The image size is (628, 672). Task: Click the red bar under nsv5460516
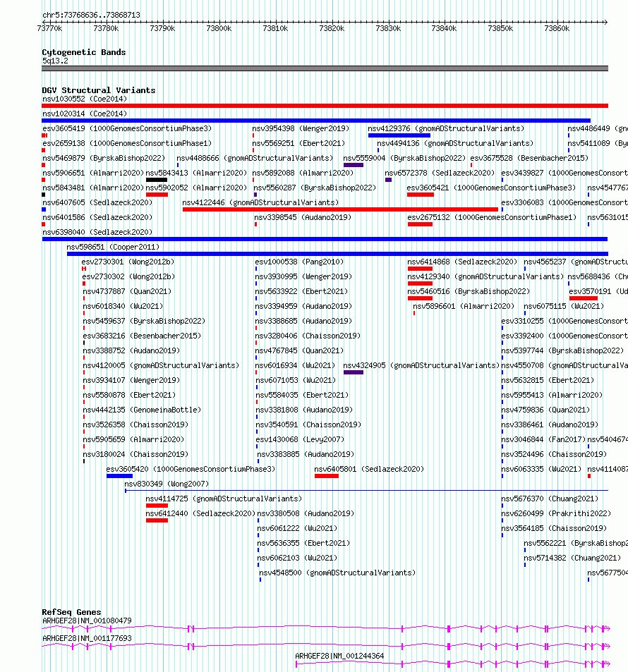420,298
